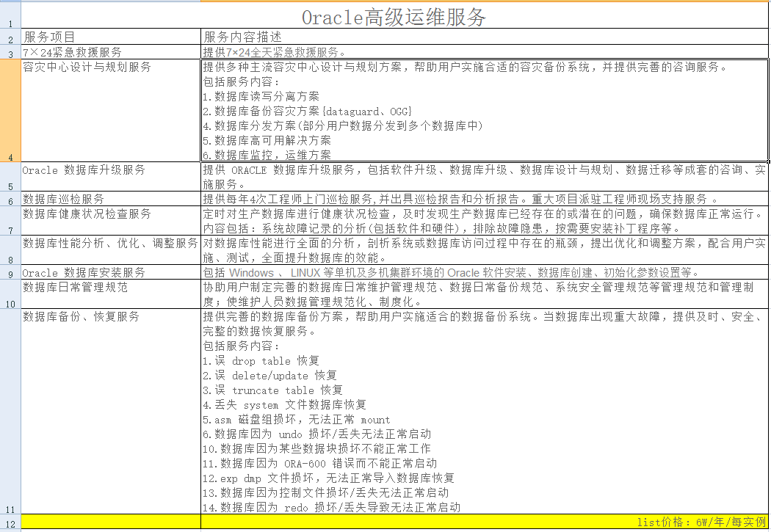Click the description cell starting "提供每年4次工程师上门巡检服务"

pyautogui.click(x=485, y=199)
